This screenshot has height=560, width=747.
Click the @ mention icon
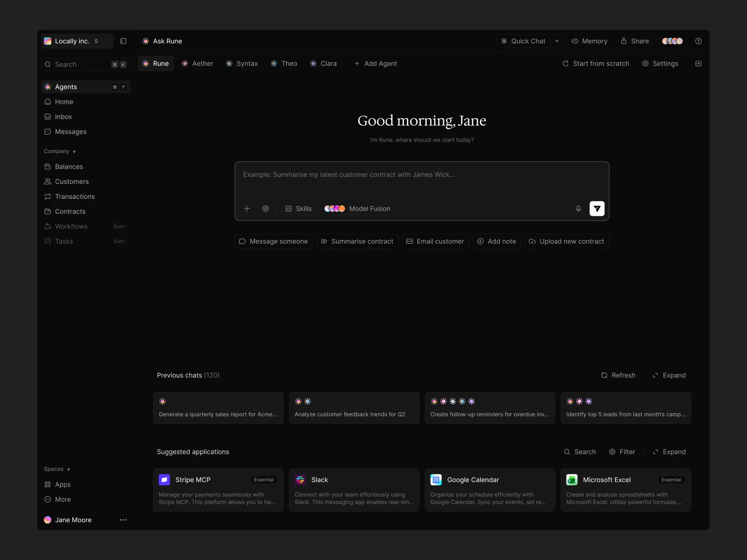point(266,209)
